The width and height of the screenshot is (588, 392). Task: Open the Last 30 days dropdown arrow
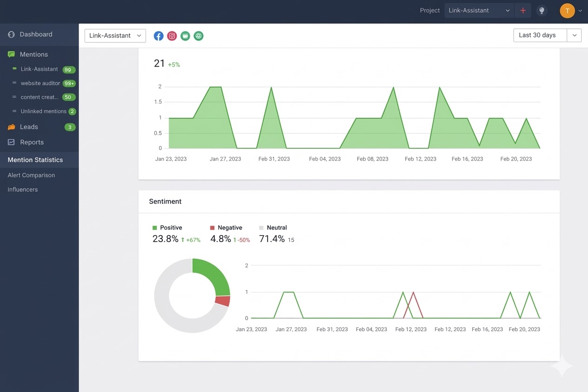click(575, 35)
